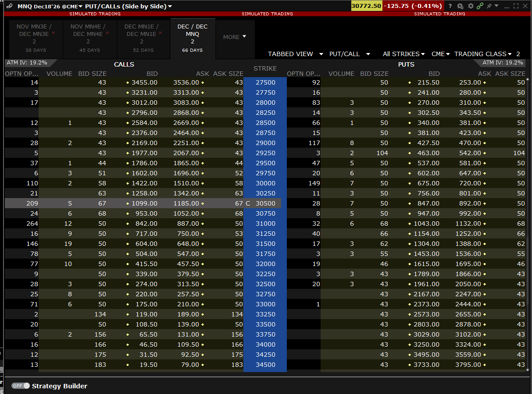Click call bid 3455.00
The height and width of the screenshot is (394, 532).
point(144,82)
